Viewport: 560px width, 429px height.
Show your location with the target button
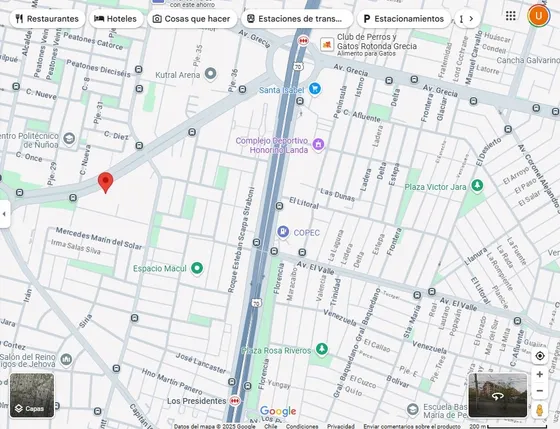coord(540,356)
